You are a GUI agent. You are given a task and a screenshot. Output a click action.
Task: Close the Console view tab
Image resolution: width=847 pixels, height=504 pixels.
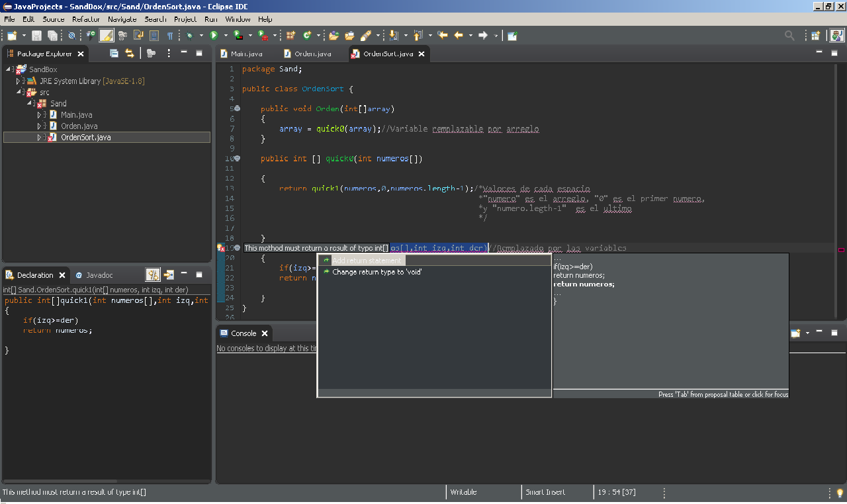click(x=264, y=333)
